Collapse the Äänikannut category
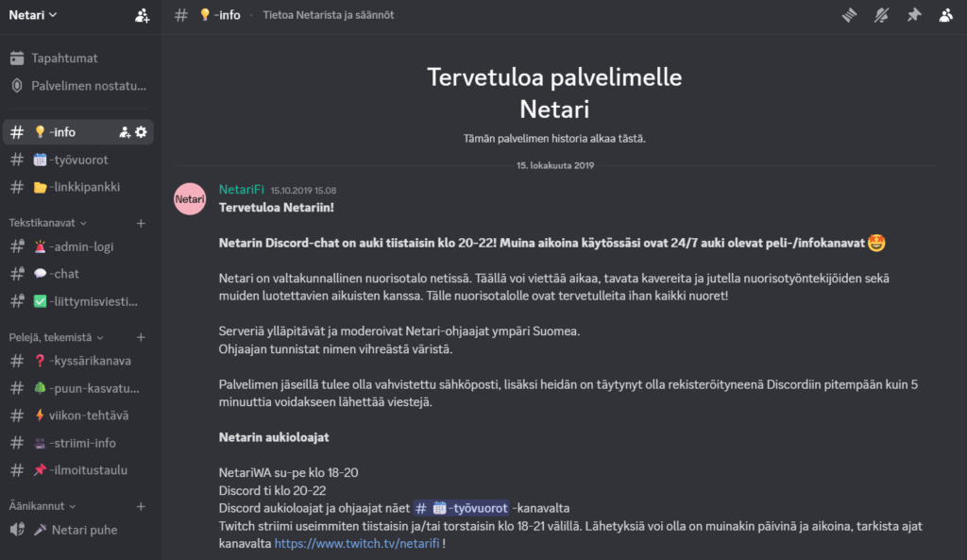967x560 pixels. pos(42,506)
